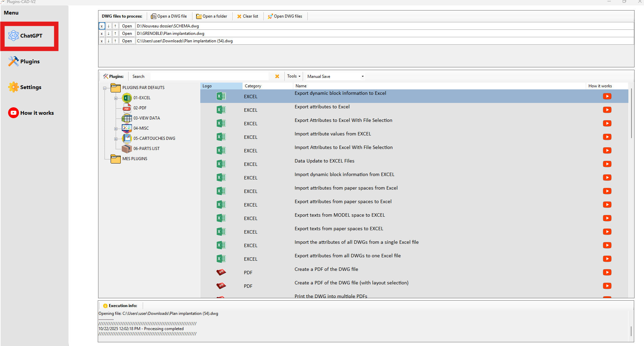Play video for Export attributes to Excel

pos(607,110)
